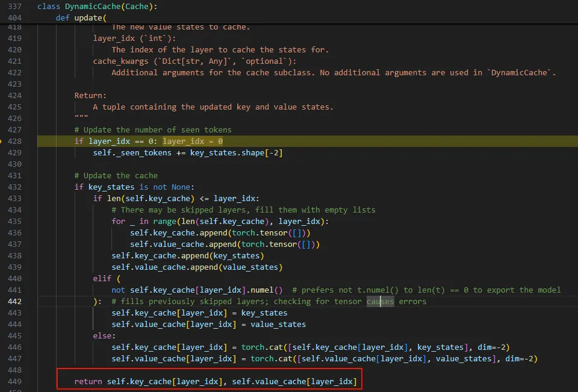Click 'self.key_cache.append(key_states)' on line 438
Viewport: 578px width, 392px height.
click(x=188, y=255)
